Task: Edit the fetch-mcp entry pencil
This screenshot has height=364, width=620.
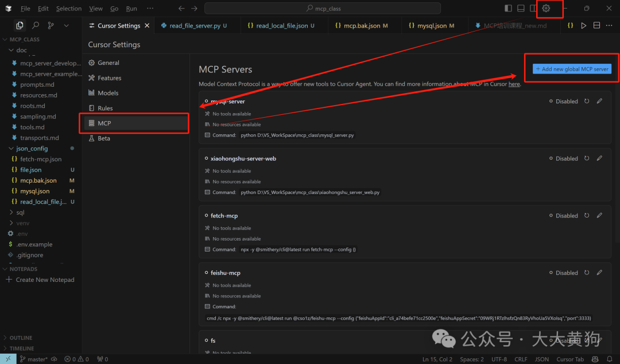Action: click(x=599, y=216)
